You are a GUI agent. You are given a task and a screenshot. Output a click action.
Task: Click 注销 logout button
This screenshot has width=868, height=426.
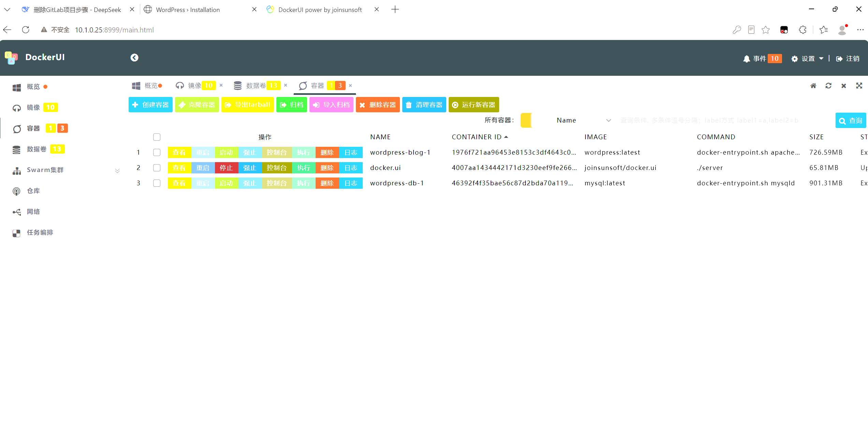tap(848, 59)
